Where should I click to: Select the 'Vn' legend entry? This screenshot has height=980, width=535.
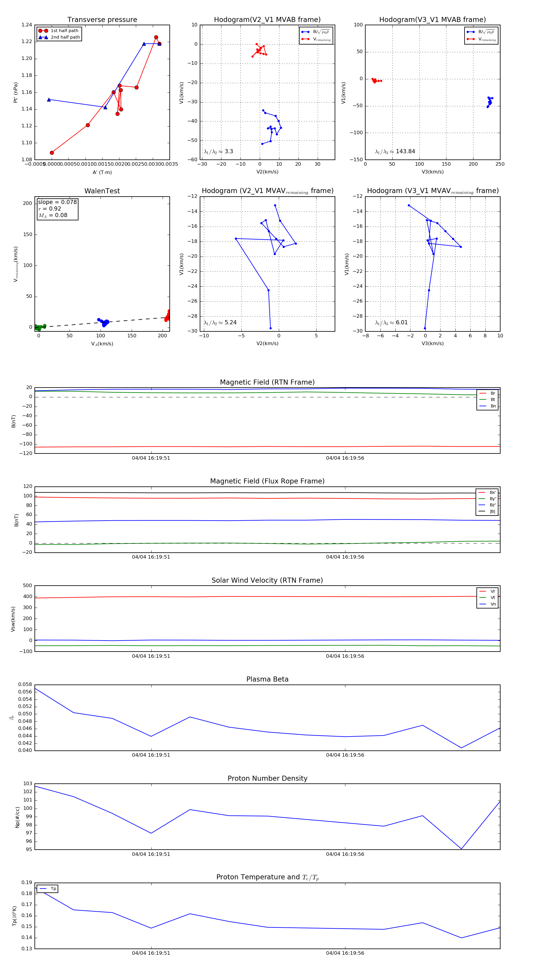coord(487,604)
